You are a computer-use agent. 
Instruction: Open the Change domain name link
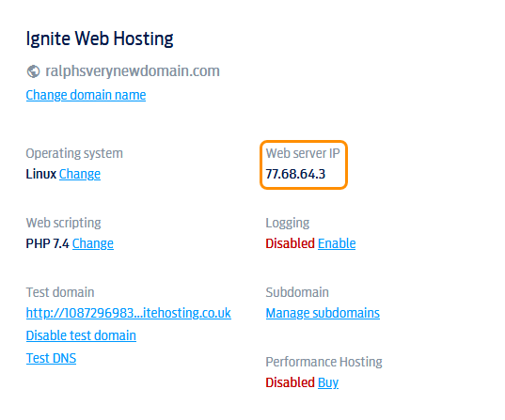[86, 95]
